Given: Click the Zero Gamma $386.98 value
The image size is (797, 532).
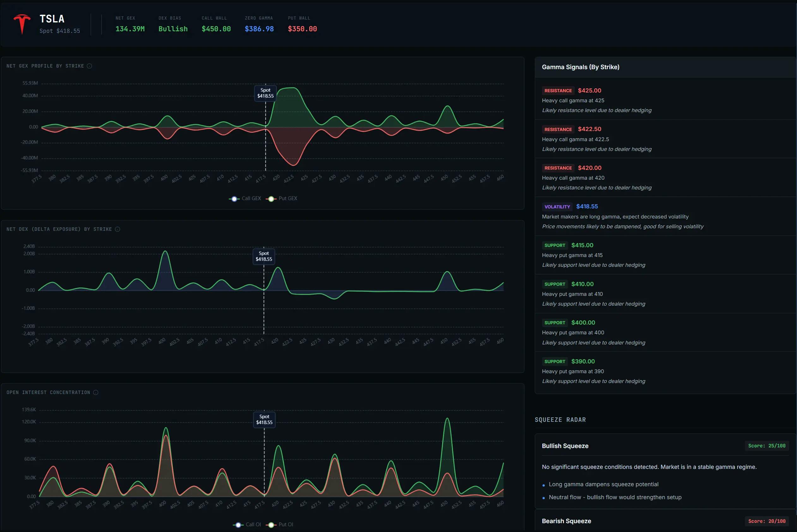Looking at the screenshot, I should click(259, 29).
